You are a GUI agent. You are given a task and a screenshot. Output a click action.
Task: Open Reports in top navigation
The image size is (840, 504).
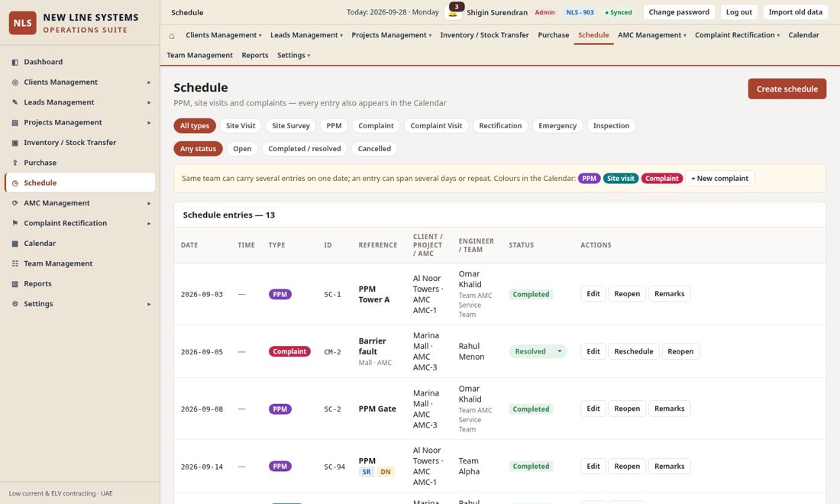(254, 56)
